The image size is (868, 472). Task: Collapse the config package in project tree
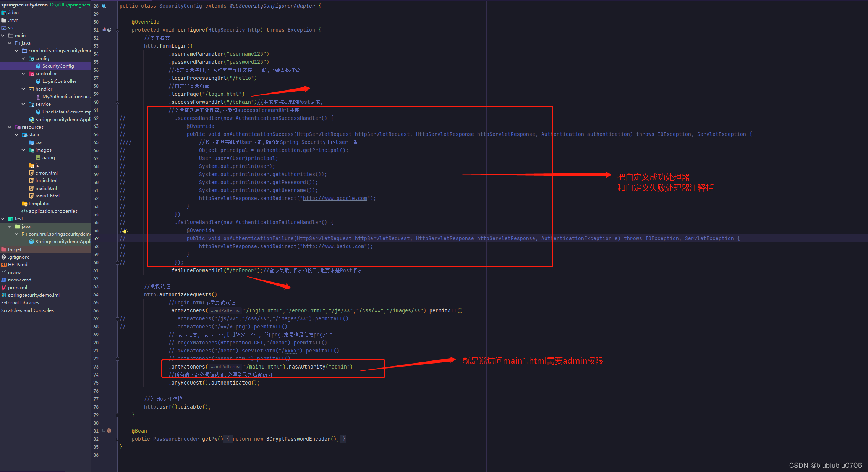point(24,58)
